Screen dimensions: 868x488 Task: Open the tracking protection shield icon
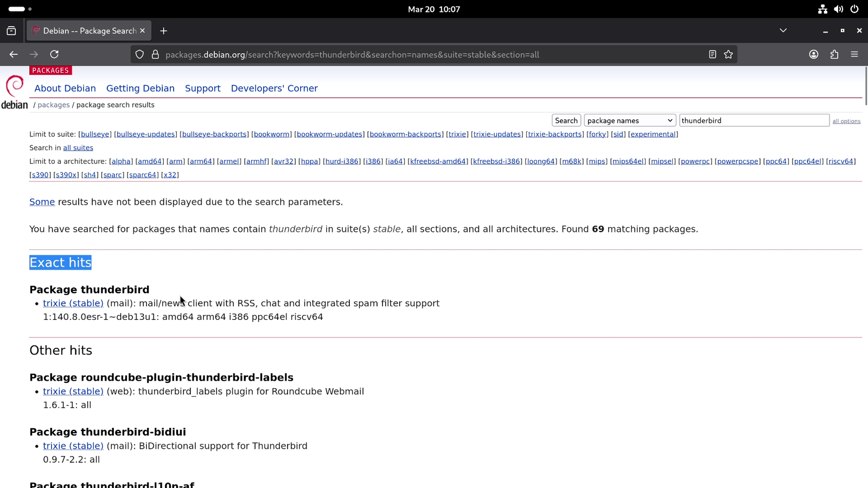pos(139,55)
